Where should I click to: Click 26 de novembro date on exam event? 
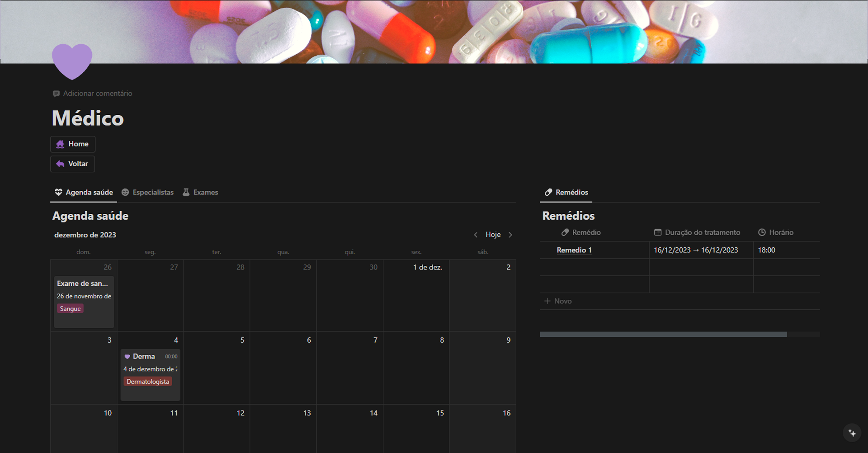84,296
